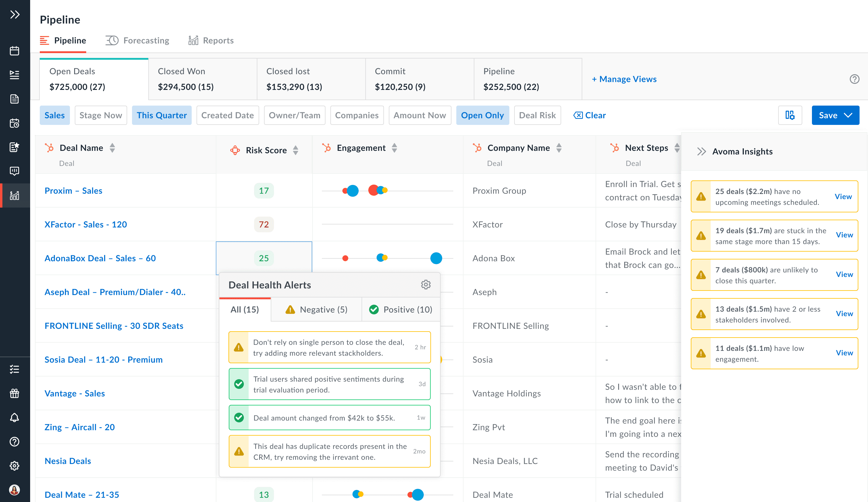This screenshot has width=868, height=502.
Task: Click the column customization icon beside Save
Action: (790, 115)
